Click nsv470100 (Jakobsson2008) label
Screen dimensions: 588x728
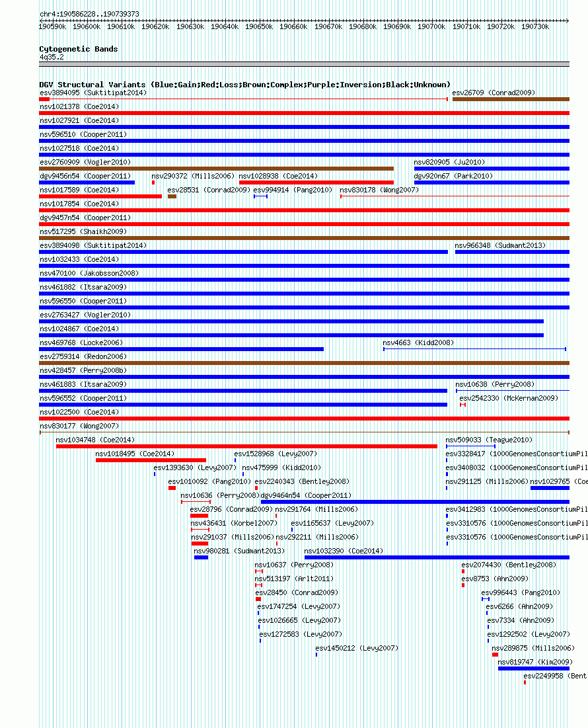(89, 274)
